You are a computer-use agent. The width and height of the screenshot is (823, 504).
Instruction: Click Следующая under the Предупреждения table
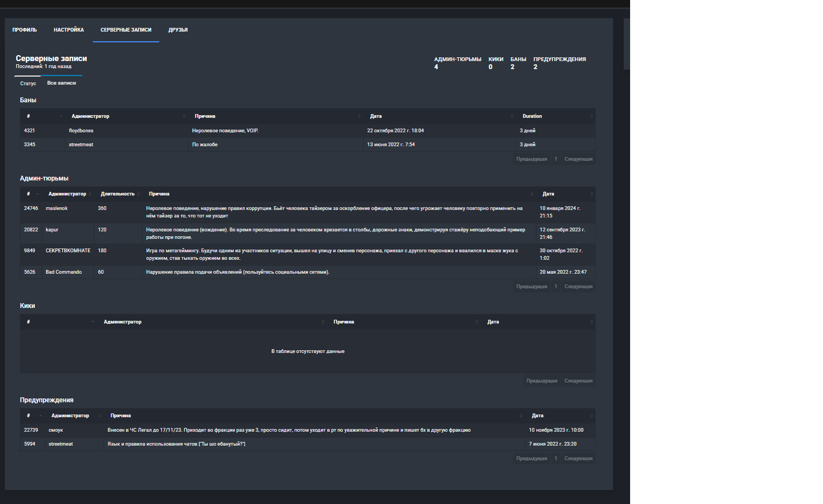coord(578,458)
